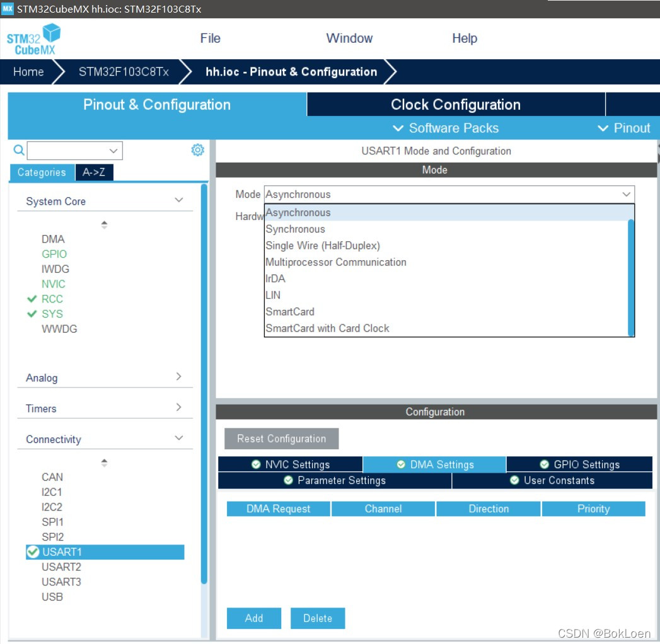Select SPI1 peripheral

click(x=52, y=522)
